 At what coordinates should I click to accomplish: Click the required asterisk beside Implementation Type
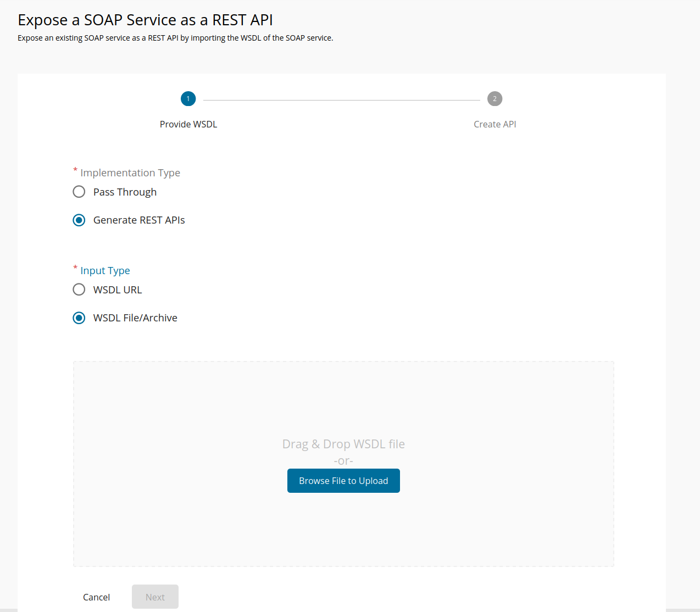click(75, 170)
